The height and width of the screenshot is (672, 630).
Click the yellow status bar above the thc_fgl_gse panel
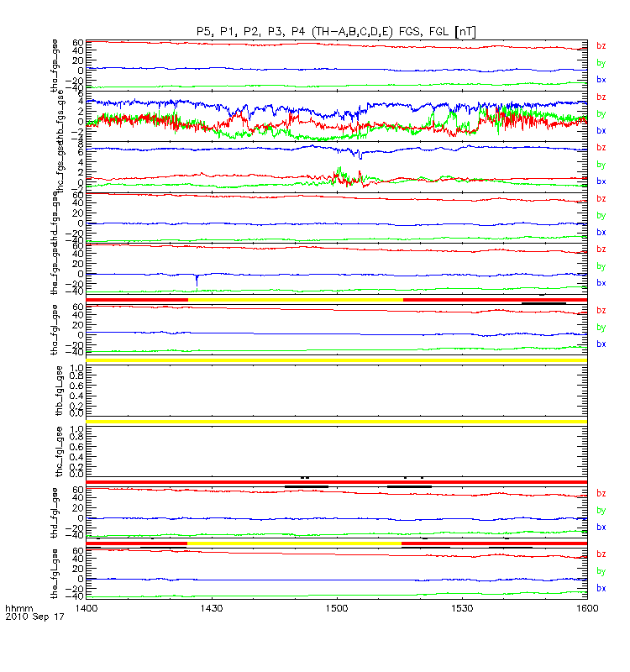337,422
